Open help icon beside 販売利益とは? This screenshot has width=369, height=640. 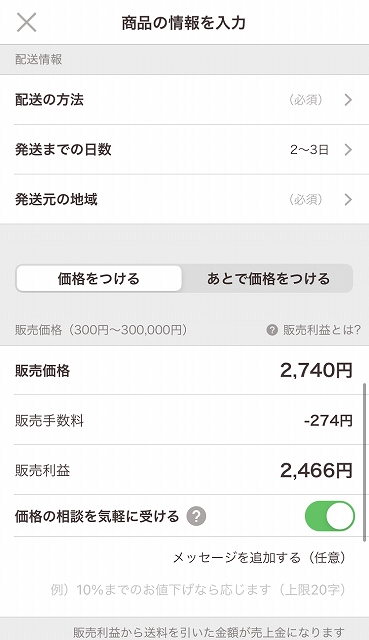point(272,330)
